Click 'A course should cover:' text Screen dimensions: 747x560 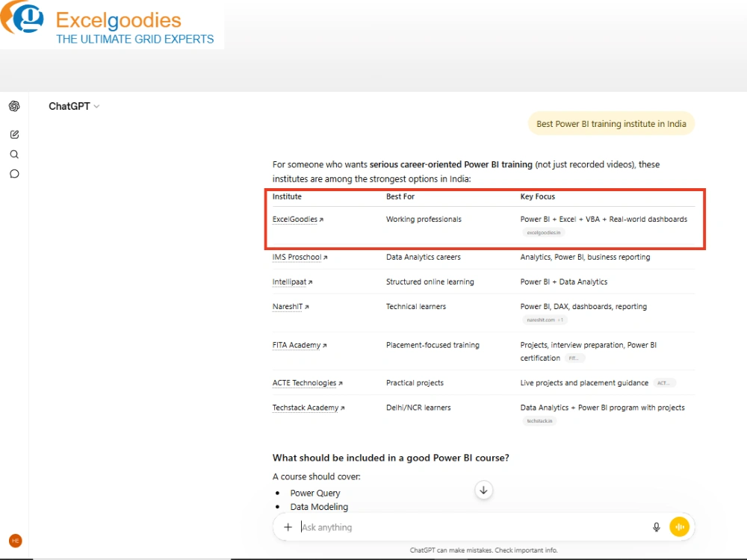(x=316, y=476)
